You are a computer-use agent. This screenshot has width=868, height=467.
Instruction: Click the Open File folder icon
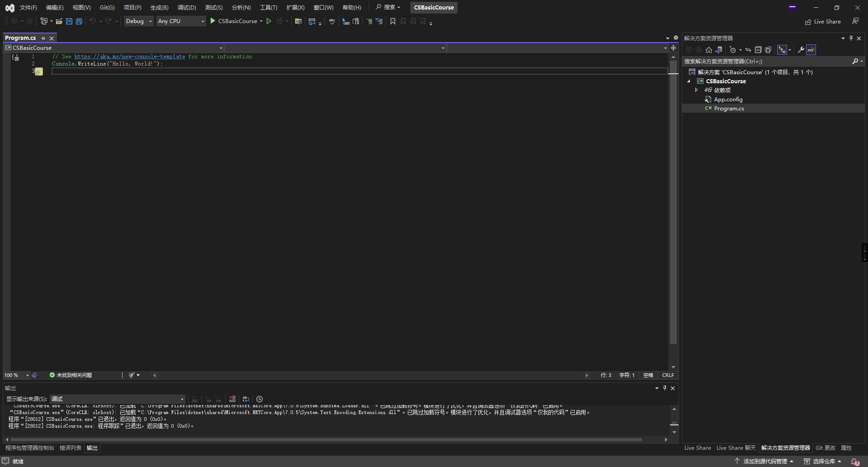59,21
